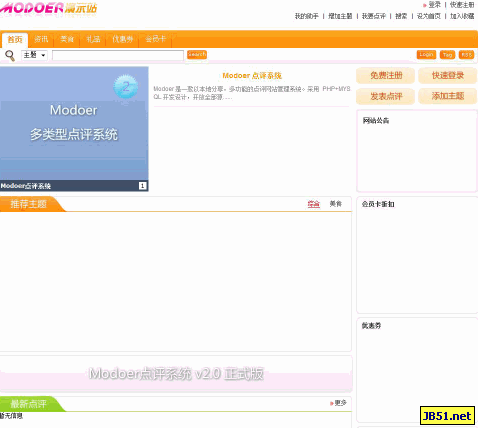Click the 搜索 top link

point(401,16)
